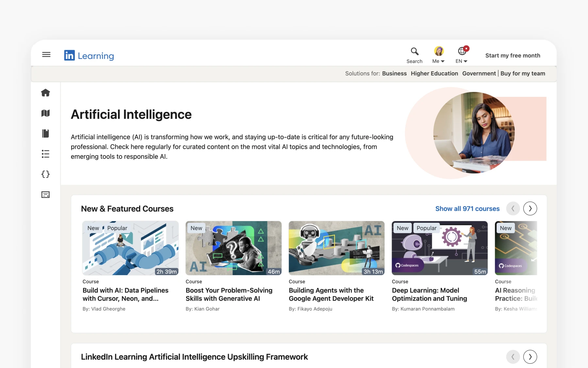Open the Search magnifier icon
588x368 pixels.
coord(415,51)
